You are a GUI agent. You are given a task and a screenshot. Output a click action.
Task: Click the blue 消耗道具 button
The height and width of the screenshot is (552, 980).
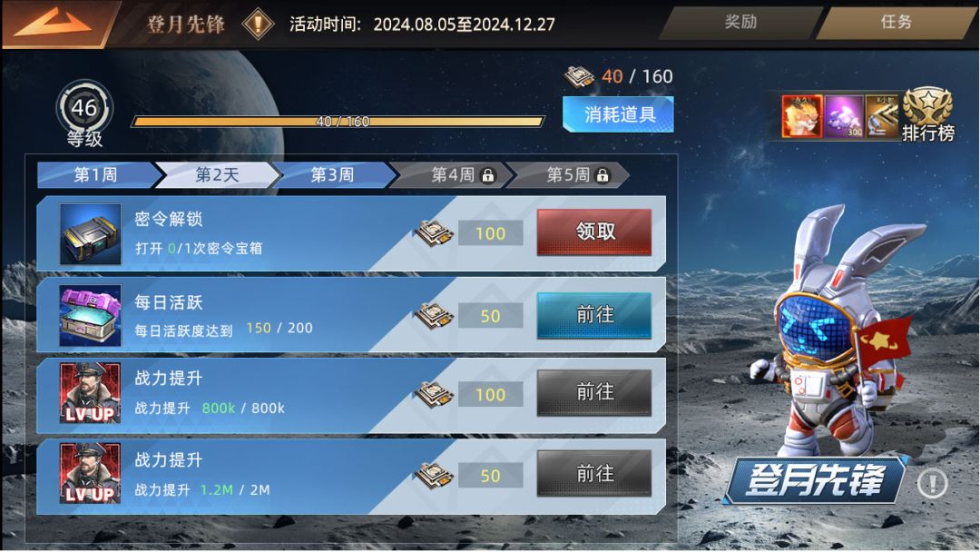pos(618,114)
